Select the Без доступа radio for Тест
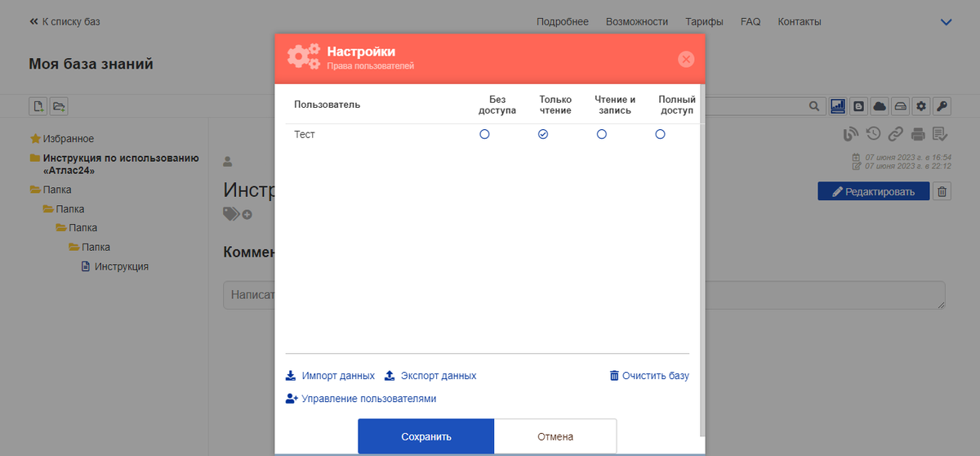This screenshot has height=456, width=980. [484, 134]
